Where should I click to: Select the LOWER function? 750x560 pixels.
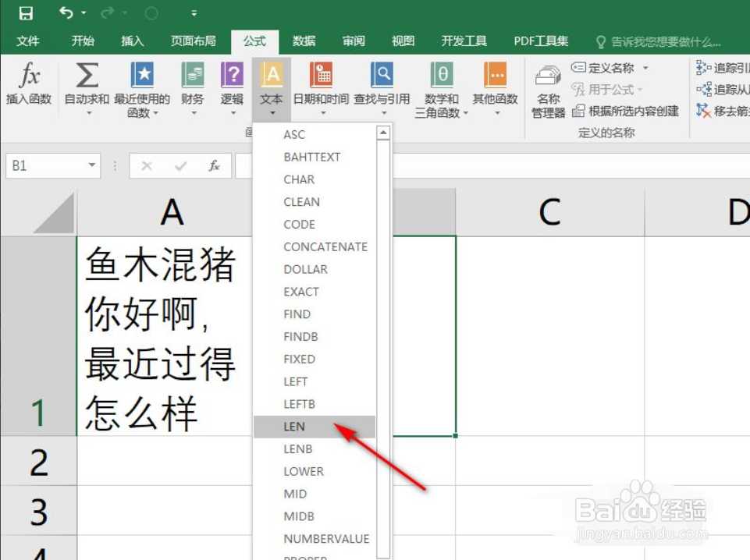pyautogui.click(x=315, y=472)
